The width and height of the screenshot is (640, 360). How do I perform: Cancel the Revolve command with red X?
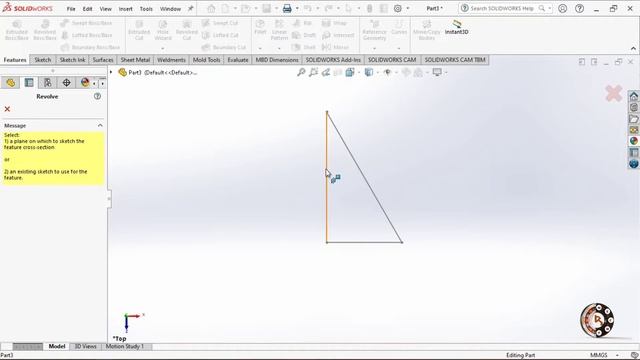pyautogui.click(x=7, y=109)
